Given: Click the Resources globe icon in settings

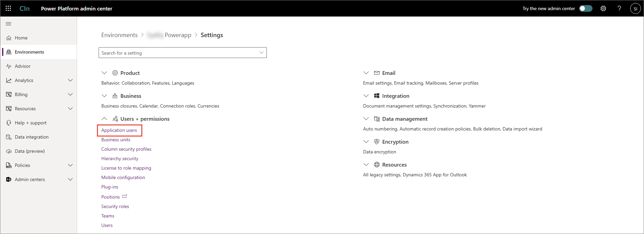Looking at the screenshot, I should (377, 165).
